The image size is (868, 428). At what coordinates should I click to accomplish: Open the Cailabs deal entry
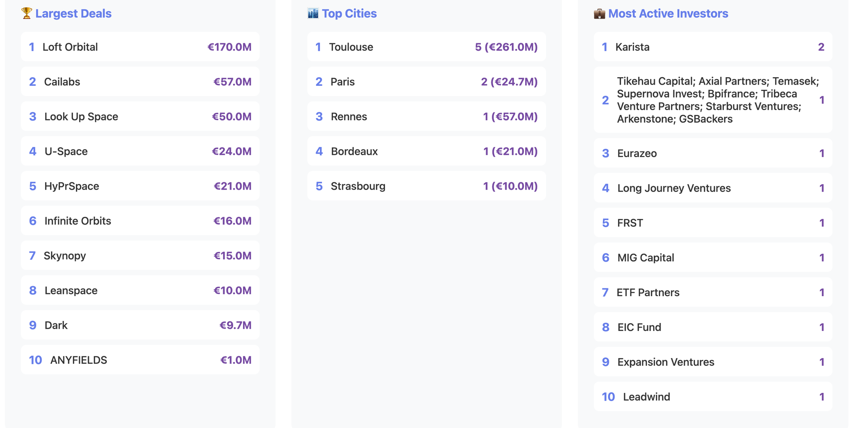140,82
